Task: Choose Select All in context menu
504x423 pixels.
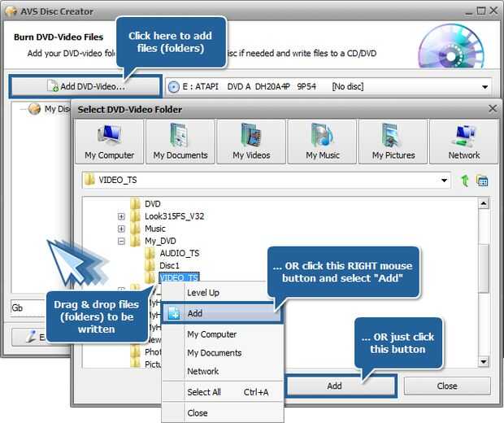Action: pyautogui.click(x=223, y=392)
